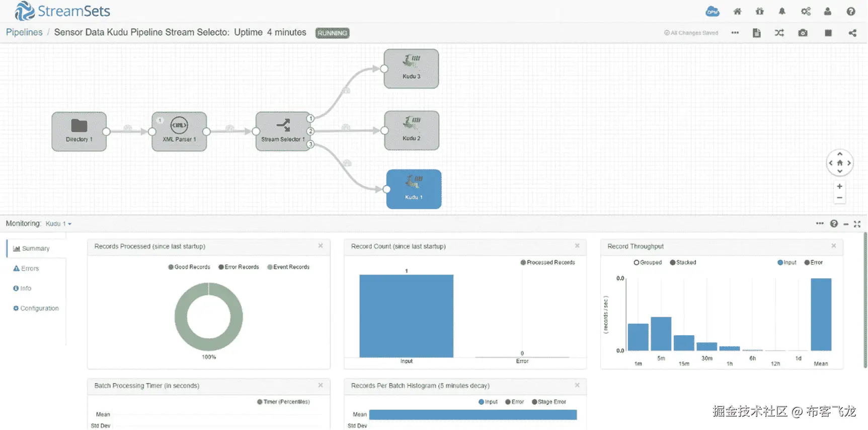This screenshot has width=868, height=430.
Task: Open monitoring panel ellipsis menu
Action: point(820,224)
